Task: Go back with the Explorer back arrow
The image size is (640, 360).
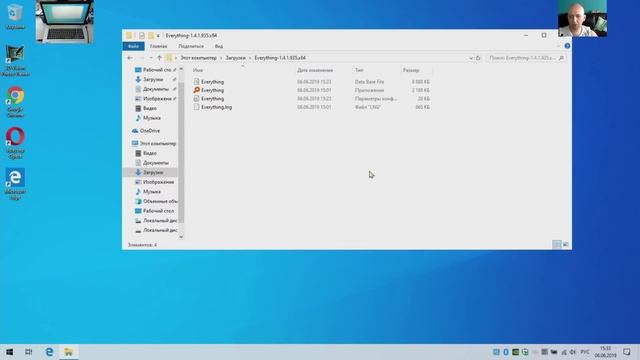Action: (130, 58)
